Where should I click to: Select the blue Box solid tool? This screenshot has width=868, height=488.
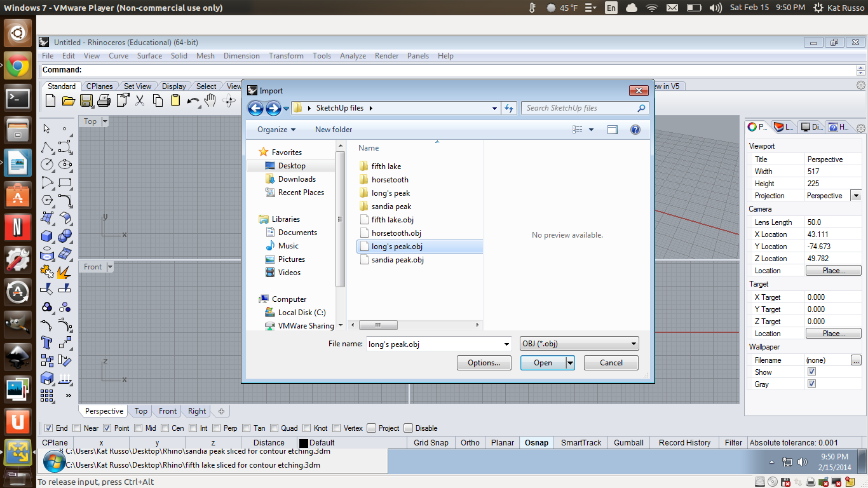pos(47,236)
